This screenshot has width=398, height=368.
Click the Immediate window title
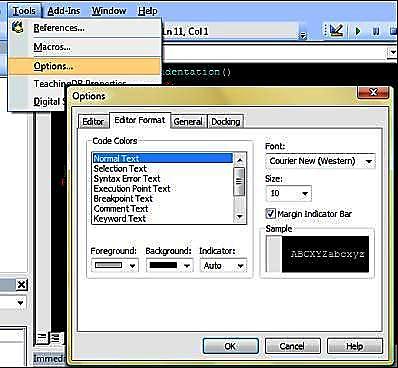[x=49, y=359]
